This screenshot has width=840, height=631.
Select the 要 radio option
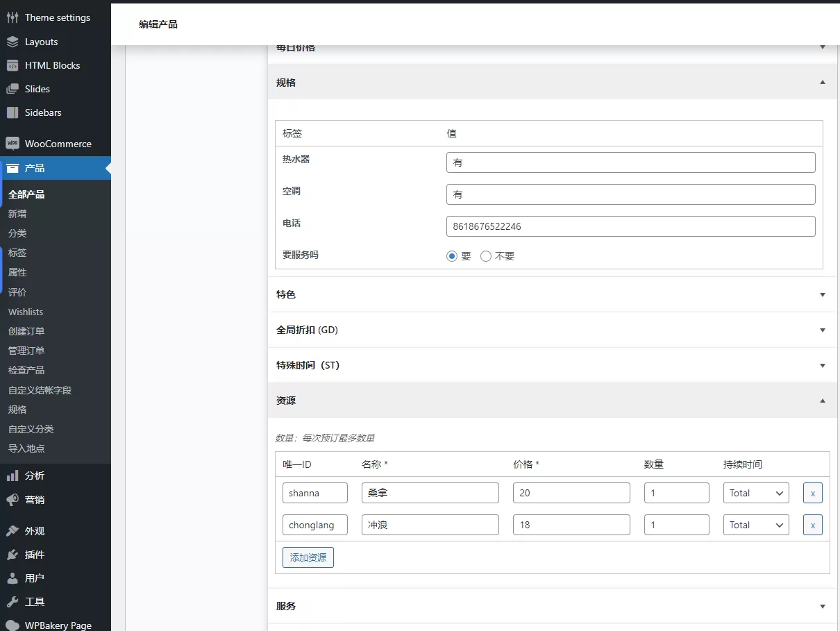tap(452, 256)
